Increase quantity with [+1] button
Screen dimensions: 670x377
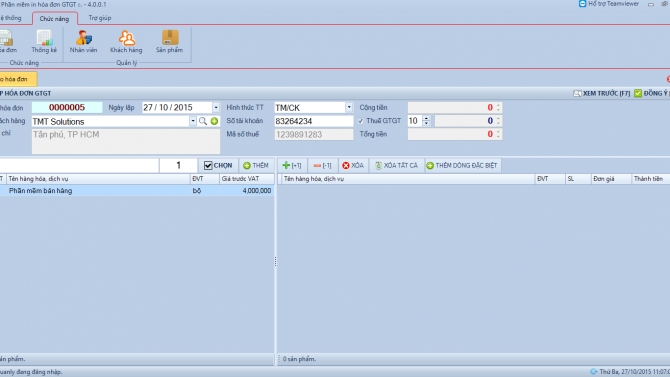(x=292, y=165)
